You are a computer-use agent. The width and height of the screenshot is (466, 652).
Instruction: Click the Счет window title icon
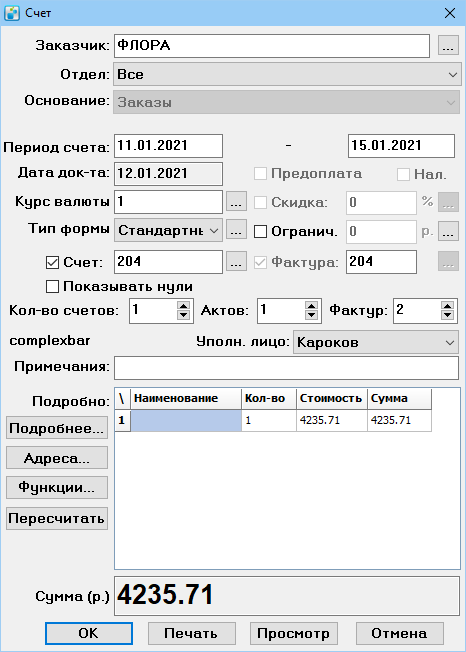[12, 13]
